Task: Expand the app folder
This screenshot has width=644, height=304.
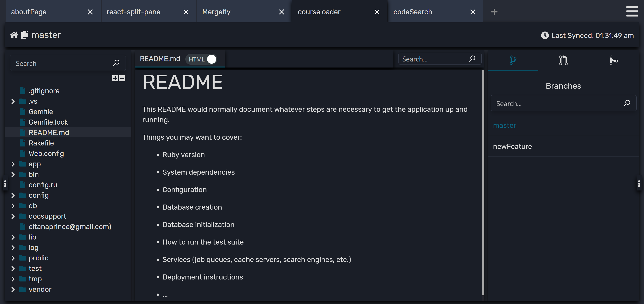Action: coord(13,164)
